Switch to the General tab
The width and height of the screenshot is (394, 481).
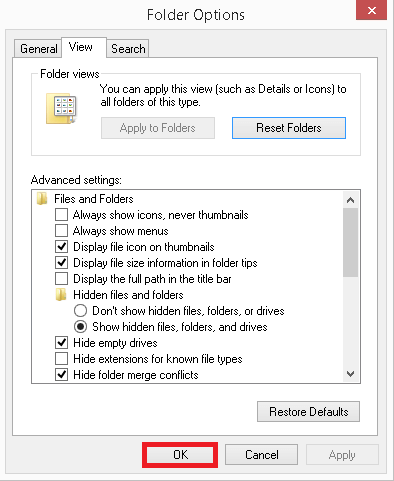tap(39, 49)
